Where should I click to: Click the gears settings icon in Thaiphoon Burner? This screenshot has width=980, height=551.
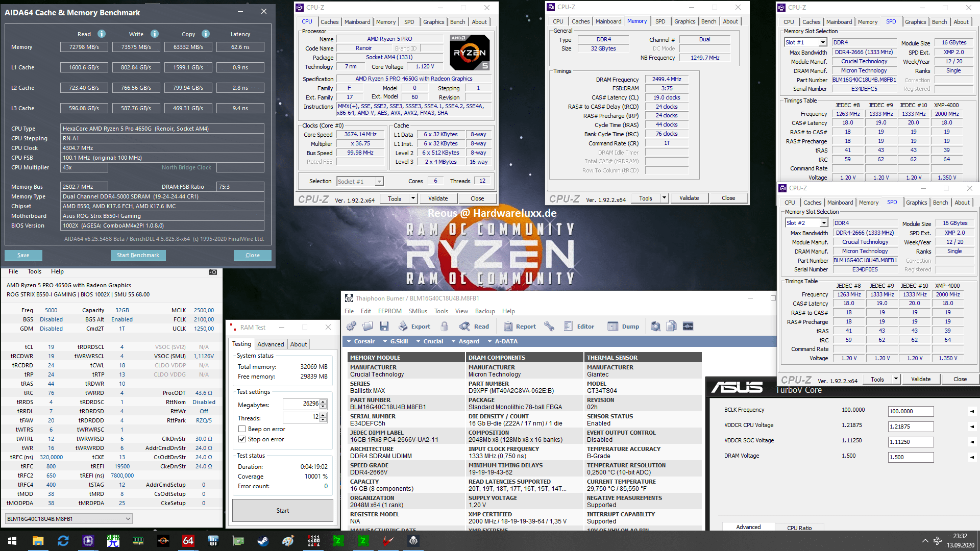(351, 327)
